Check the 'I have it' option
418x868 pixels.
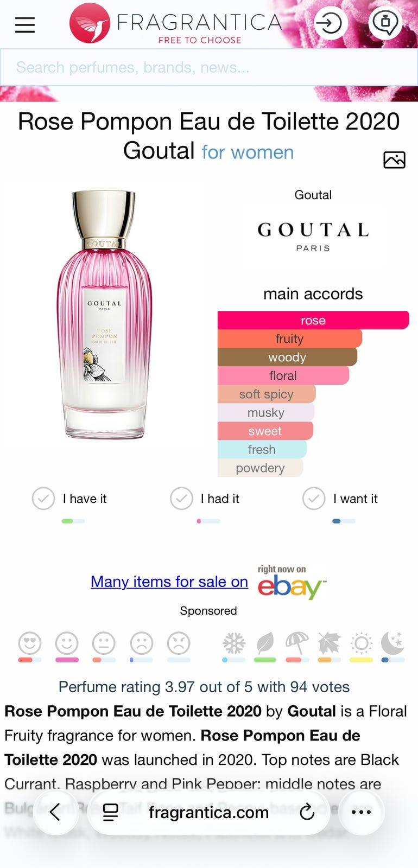click(x=43, y=499)
